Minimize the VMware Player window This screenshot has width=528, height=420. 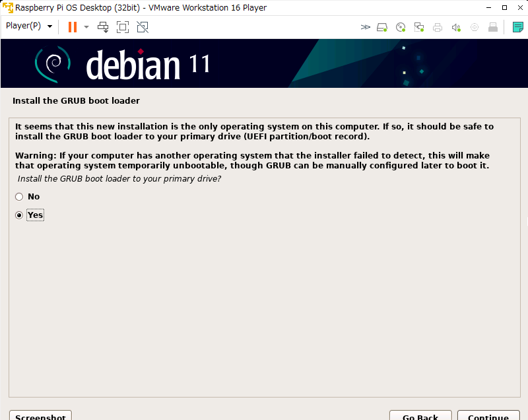pos(488,7)
